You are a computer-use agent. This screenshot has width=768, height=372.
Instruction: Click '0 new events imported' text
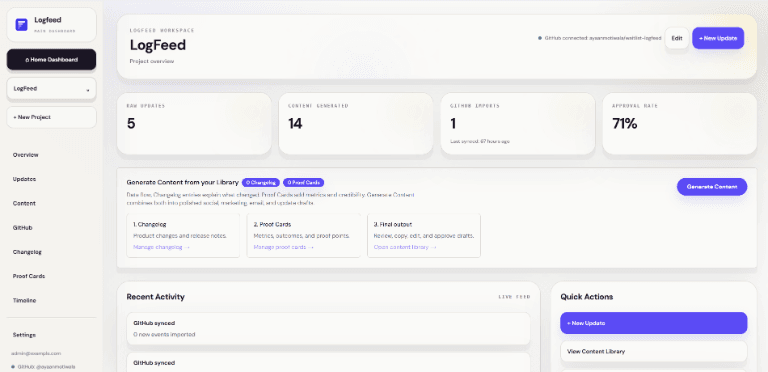click(x=165, y=334)
